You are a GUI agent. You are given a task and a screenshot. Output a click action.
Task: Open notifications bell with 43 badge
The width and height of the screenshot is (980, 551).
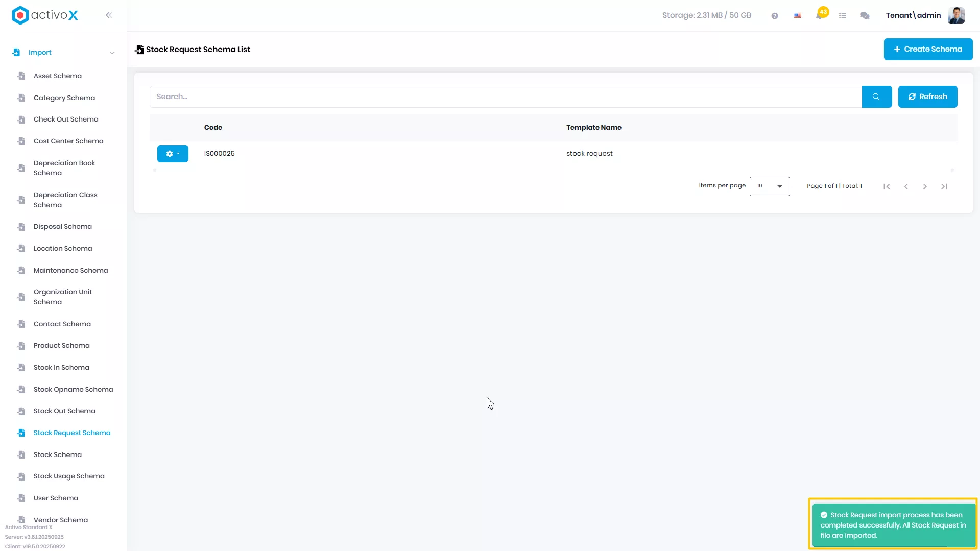[820, 14]
